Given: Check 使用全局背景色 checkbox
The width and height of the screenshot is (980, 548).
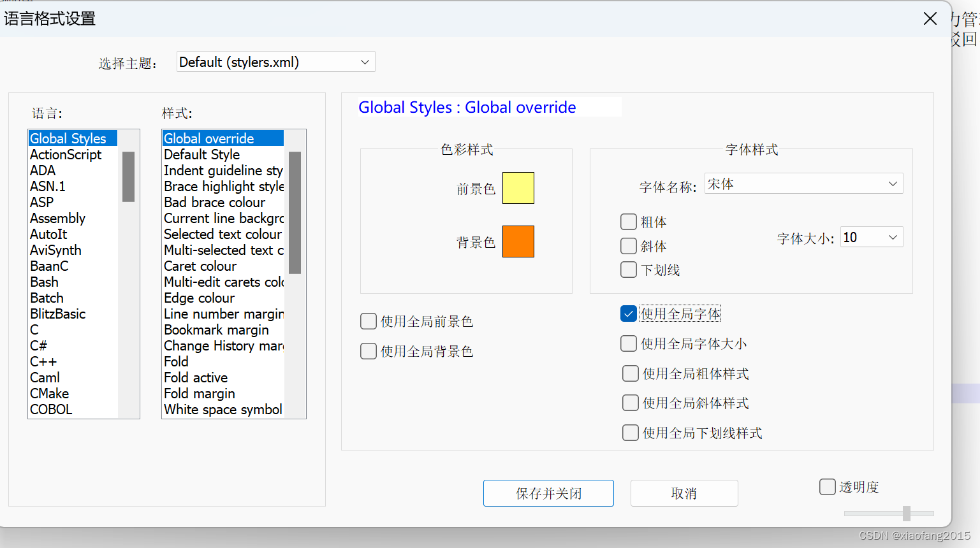Looking at the screenshot, I should (x=369, y=351).
